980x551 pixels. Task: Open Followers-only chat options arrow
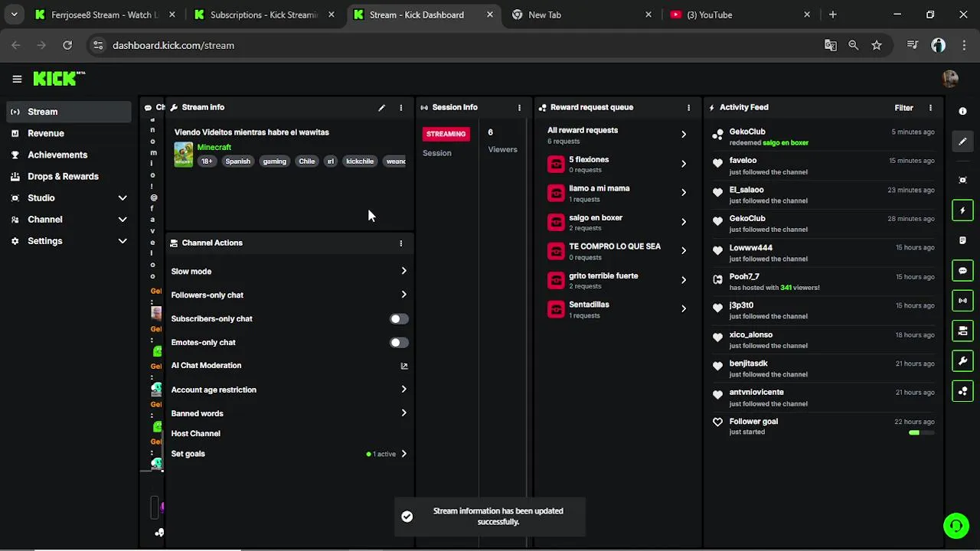[404, 295]
